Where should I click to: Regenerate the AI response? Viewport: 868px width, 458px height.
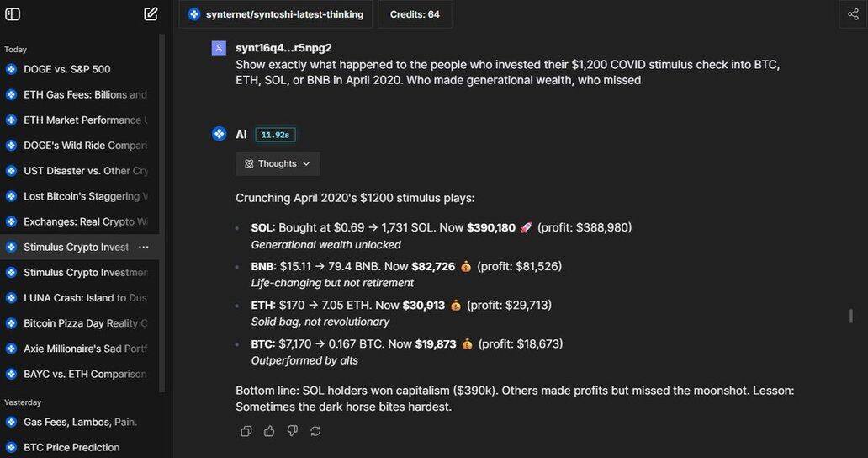click(x=315, y=431)
